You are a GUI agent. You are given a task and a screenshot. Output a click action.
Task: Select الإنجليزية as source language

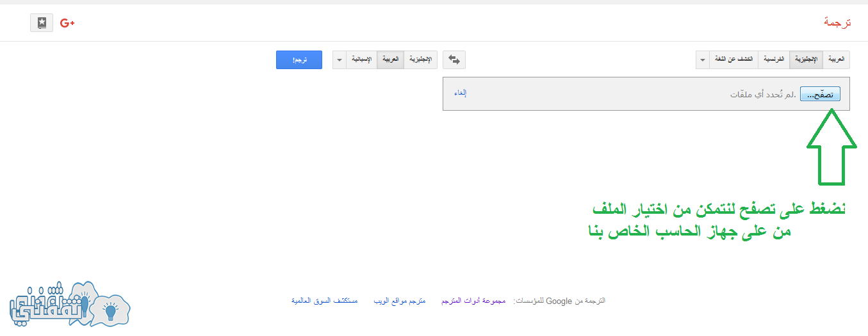806,60
